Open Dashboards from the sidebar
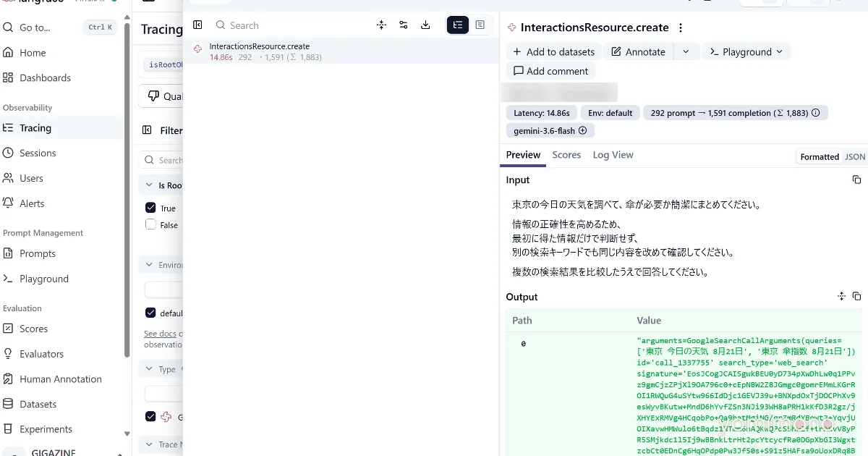 [x=45, y=78]
